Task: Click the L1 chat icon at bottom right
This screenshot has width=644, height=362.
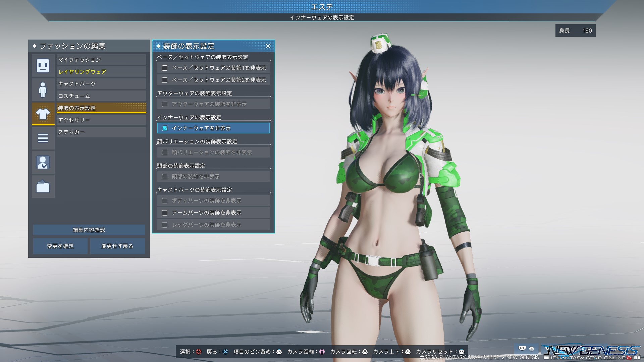Action: pyautogui.click(x=522, y=349)
